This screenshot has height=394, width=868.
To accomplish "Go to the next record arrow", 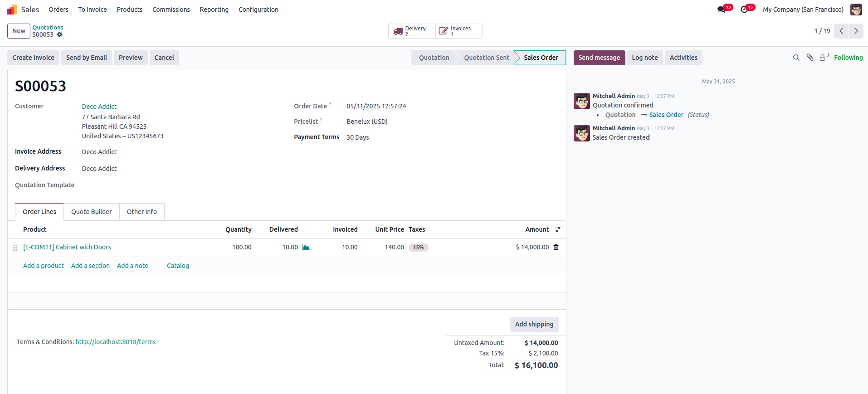I will 856,31.
